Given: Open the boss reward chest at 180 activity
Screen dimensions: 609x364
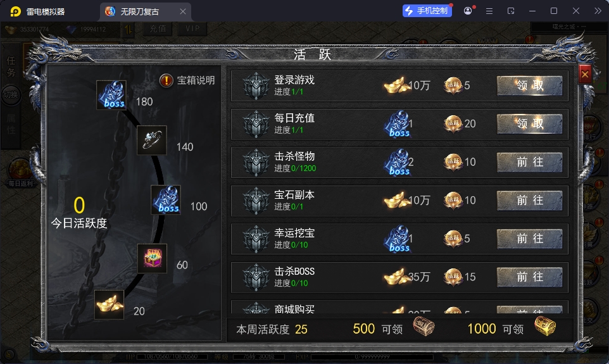Looking at the screenshot, I should click(111, 95).
